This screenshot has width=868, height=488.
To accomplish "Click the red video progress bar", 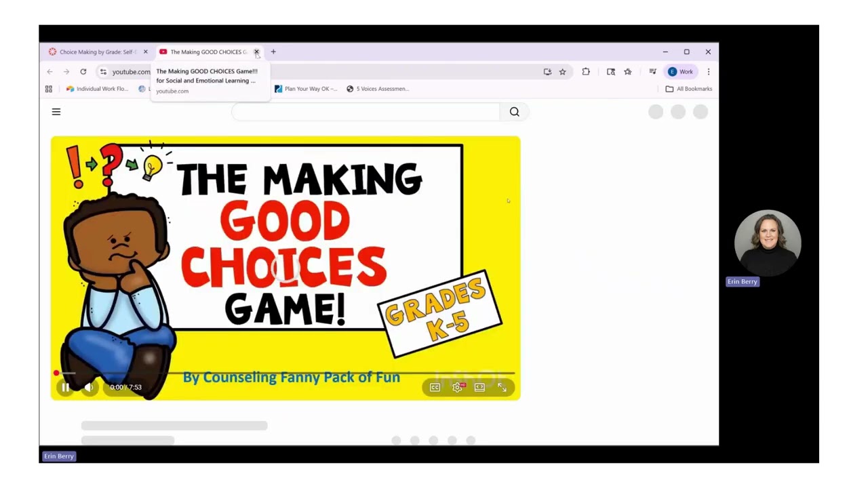I will pyautogui.click(x=285, y=373).
